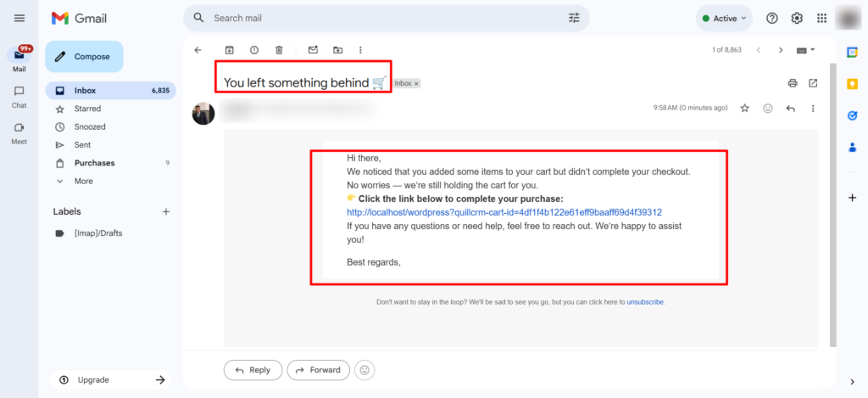868x398 pixels.
Task: Archive this email using the archive icon
Action: click(229, 50)
